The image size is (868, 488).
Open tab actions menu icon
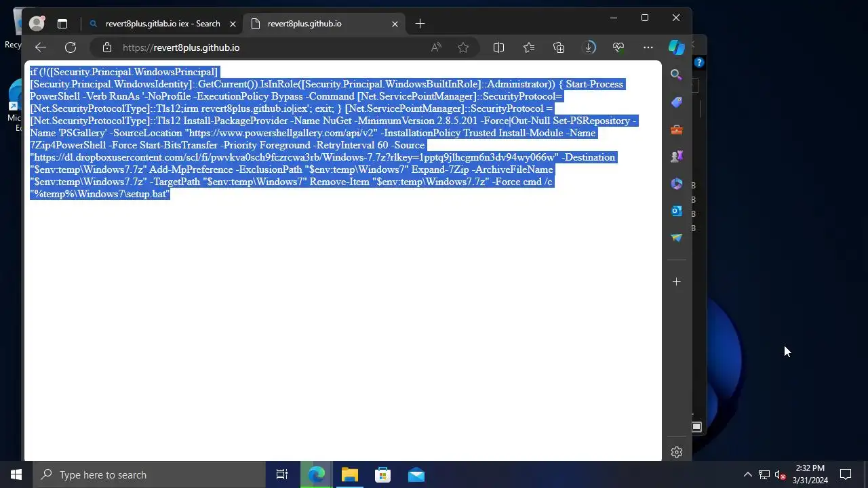tap(62, 24)
